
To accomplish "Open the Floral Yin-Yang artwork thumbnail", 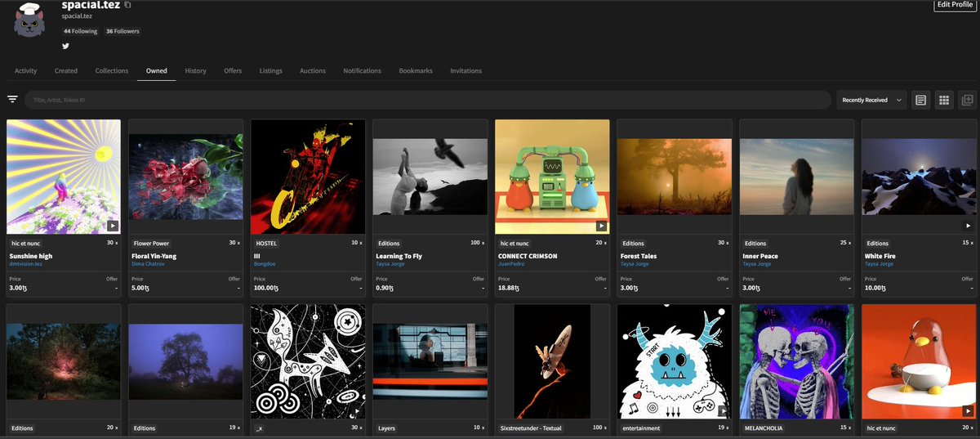I will (x=186, y=177).
